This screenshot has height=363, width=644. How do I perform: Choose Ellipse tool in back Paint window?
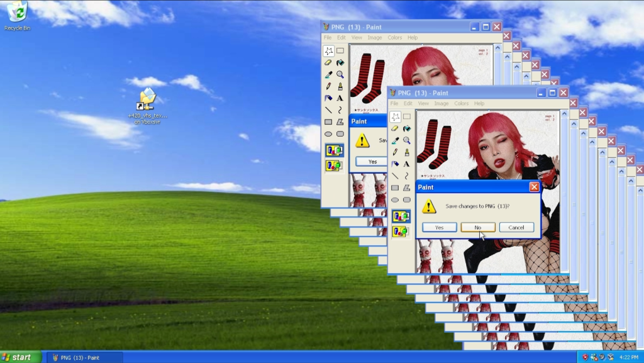click(328, 134)
